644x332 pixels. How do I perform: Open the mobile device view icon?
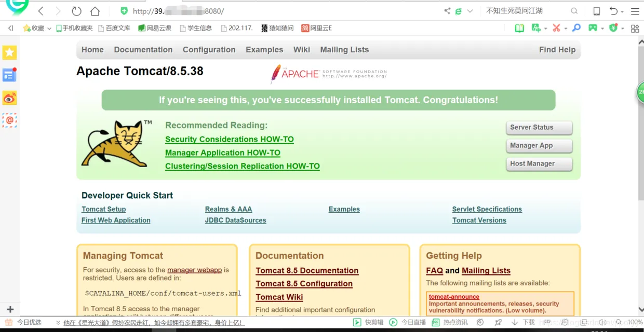(x=597, y=11)
